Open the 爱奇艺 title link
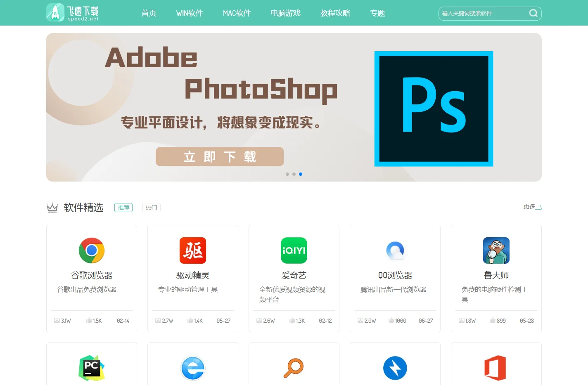The image size is (588, 385). tap(294, 275)
